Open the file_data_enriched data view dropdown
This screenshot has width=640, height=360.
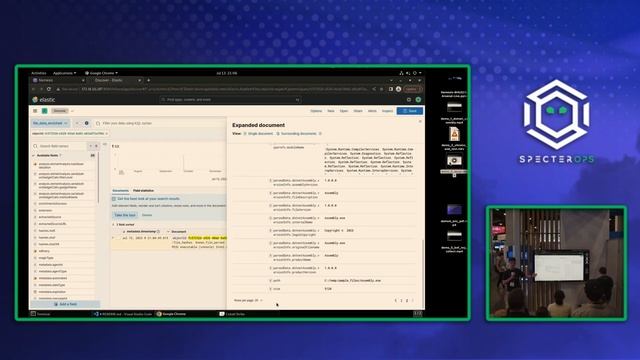[51, 123]
